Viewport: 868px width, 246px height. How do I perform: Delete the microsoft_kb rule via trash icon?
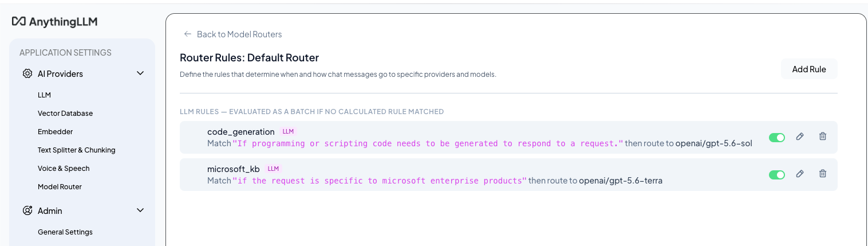[x=823, y=174]
